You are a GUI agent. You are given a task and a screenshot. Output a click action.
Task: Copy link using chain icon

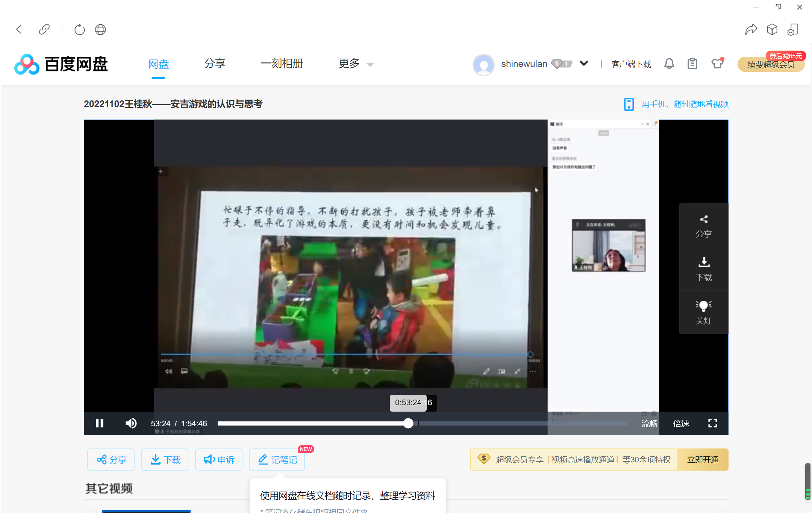click(44, 29)
